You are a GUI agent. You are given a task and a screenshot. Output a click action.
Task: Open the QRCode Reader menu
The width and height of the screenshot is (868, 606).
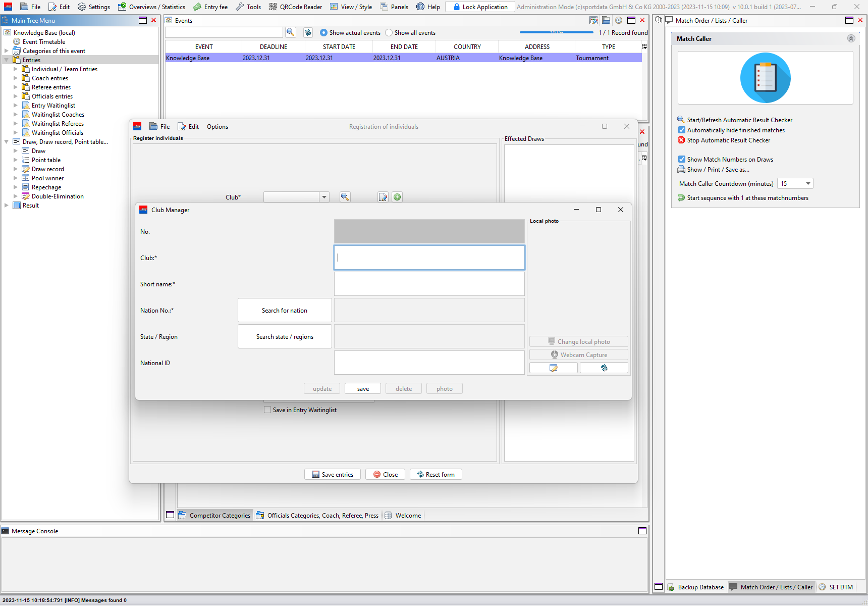pos(296,7)
